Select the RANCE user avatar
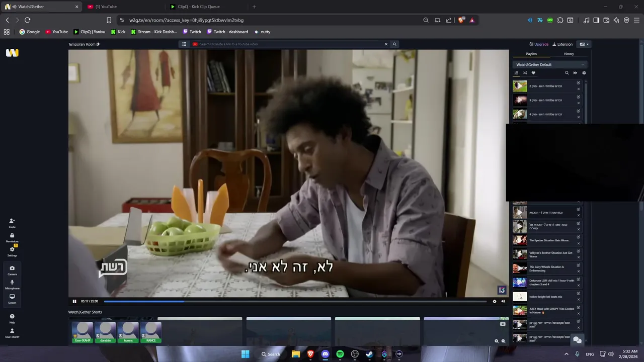 (x=151, y=332)
